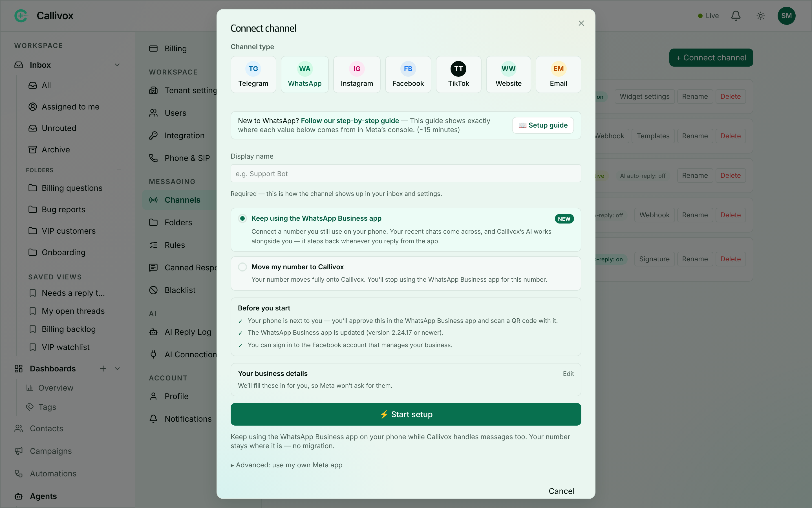This screenshot has width=812, height=508.
Task: Open AI Reply Log page
Action: pos(180,332)
